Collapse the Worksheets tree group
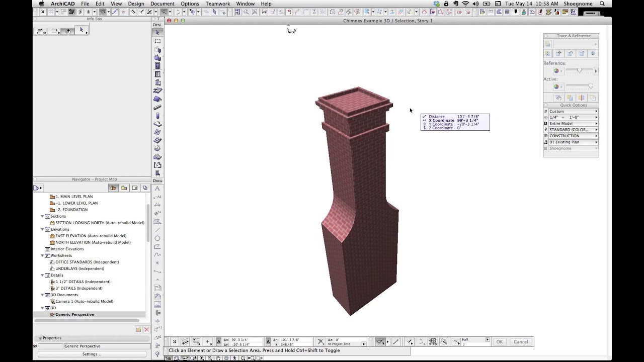 (x=42, y=255)
